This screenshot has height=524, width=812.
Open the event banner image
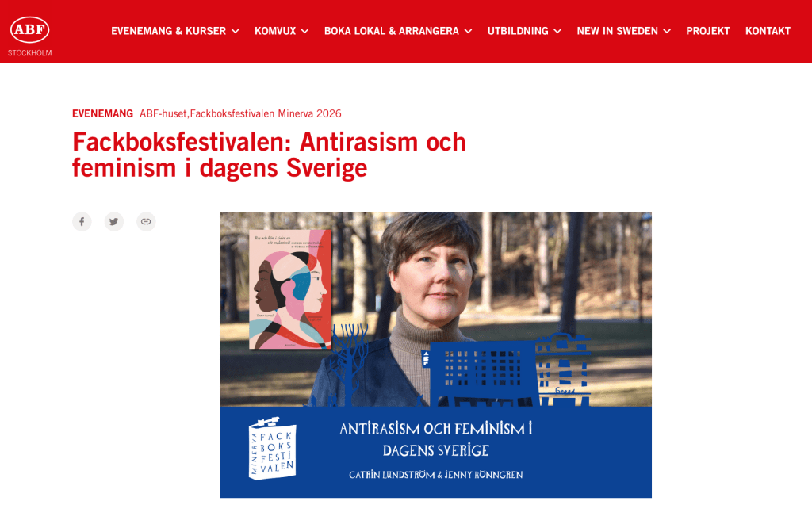pyautogui.click(x=435, y=354)
